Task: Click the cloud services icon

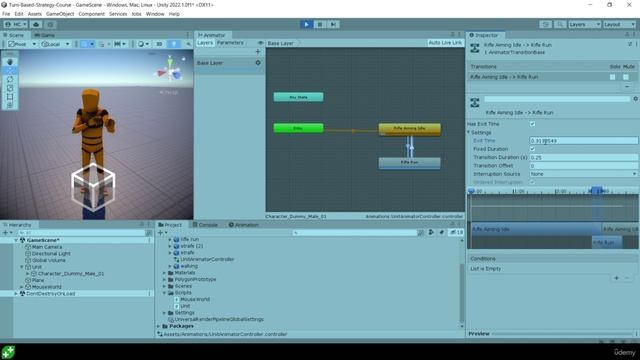Action: point(36,24)
